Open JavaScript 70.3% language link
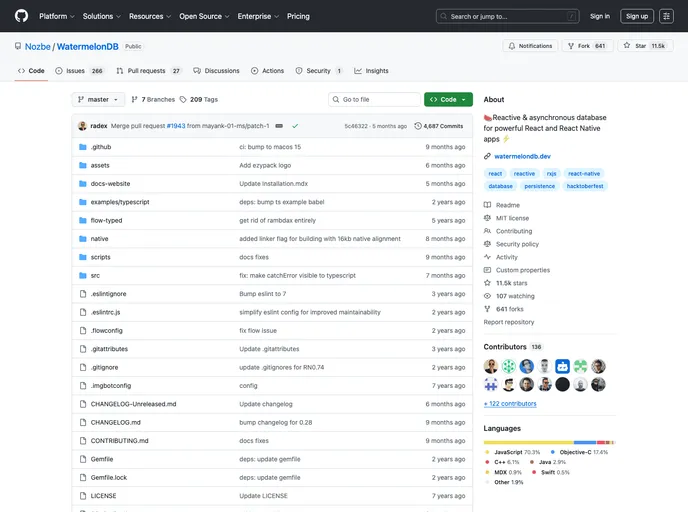 point(512,452)
